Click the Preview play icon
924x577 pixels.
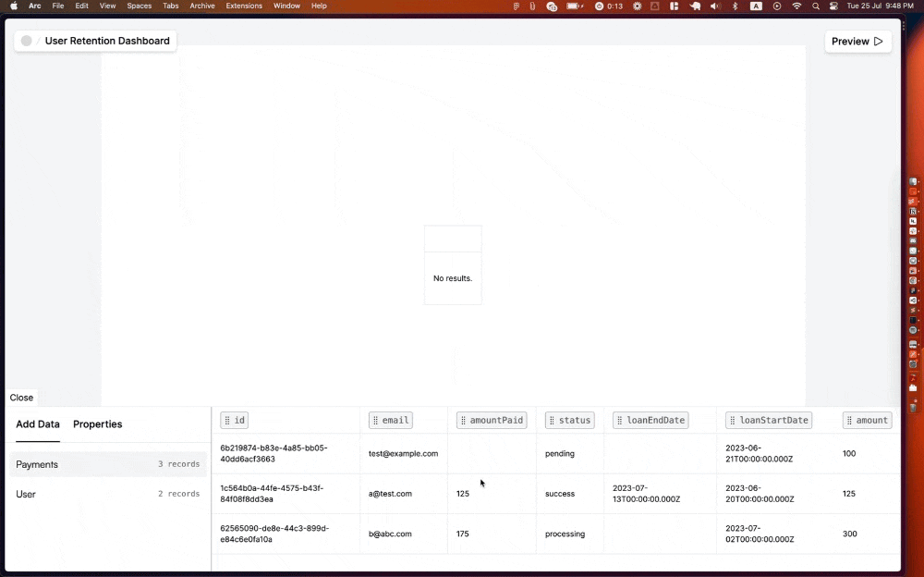pyautogui.click(x=878, y=42)
